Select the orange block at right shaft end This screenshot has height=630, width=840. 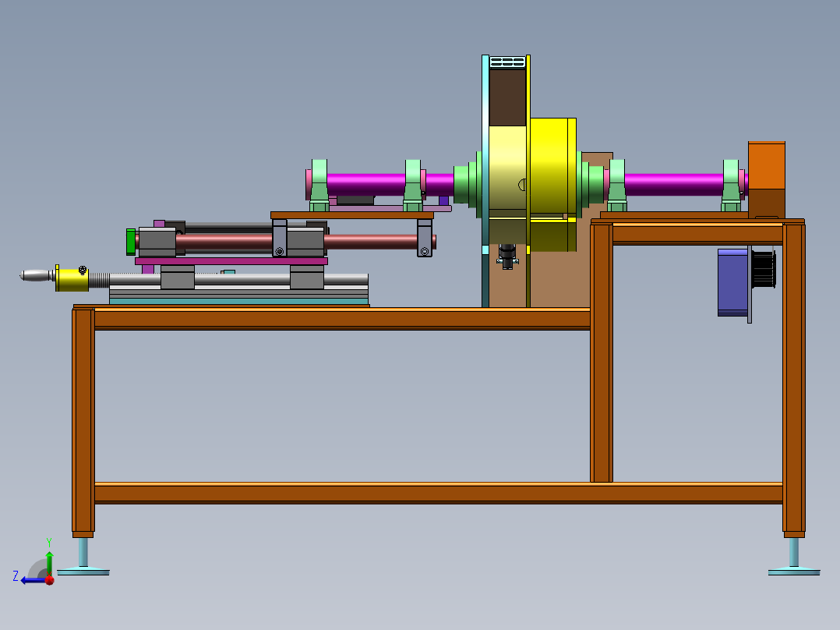pyautogui.click(x=767, y=179)
